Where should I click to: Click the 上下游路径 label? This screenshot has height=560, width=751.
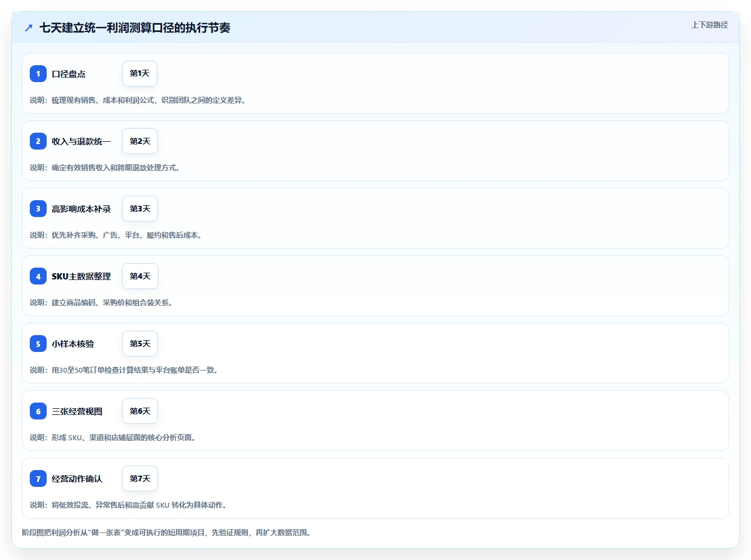[x=709, y=25]
